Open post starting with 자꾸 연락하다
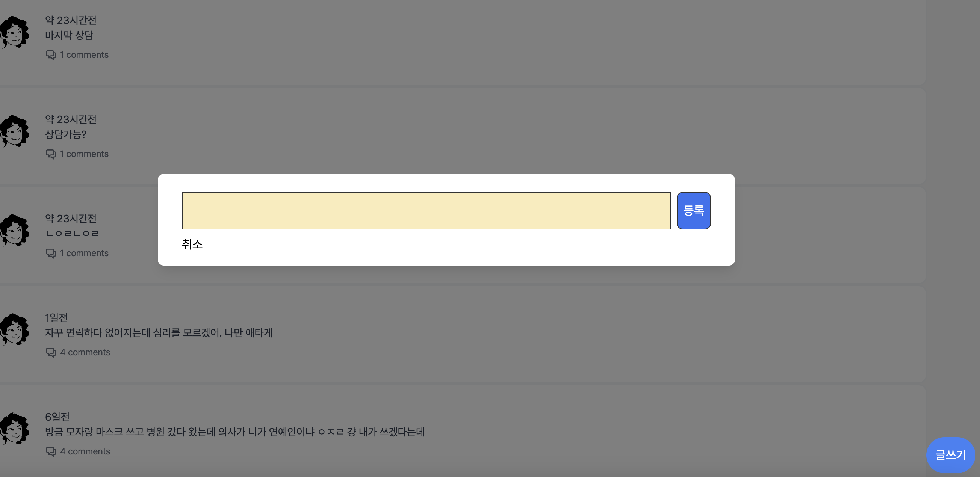This screenshot has height=477, width=980. [159, 333]
